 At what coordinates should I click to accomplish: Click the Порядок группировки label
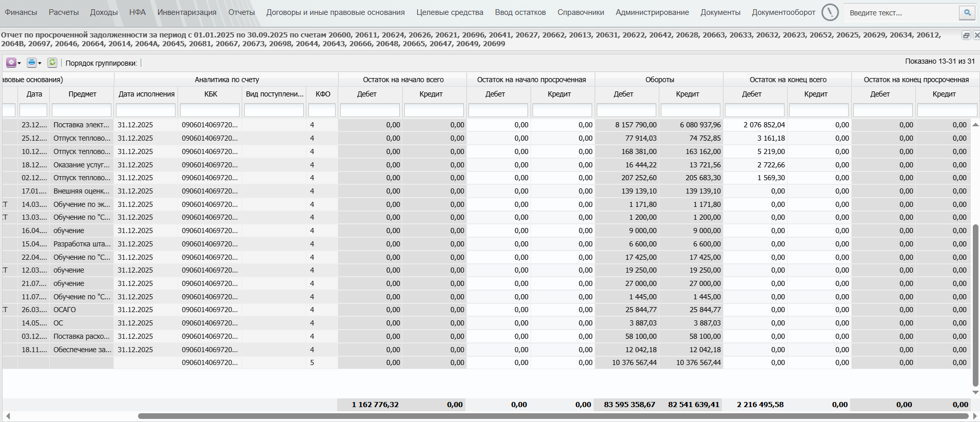(x=101, y=63)
